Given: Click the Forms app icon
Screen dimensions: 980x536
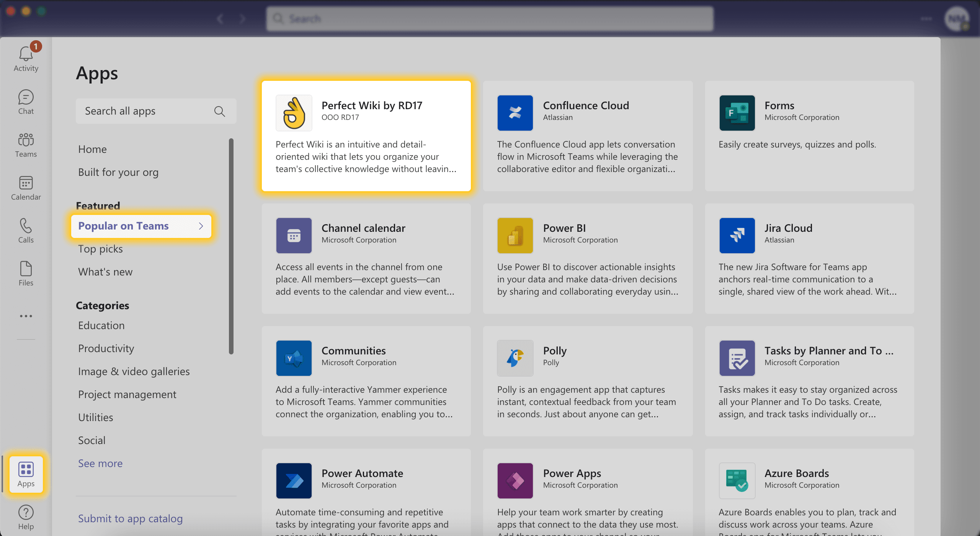Looking at the screenshot, I should [x=737, y=113].
